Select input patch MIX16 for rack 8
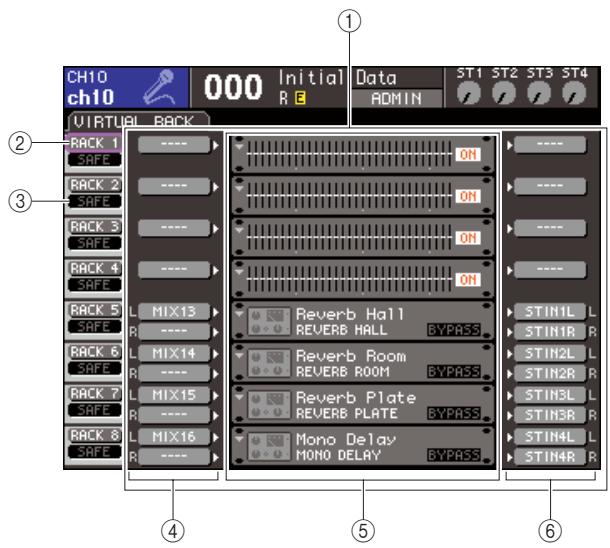The width and height of the screenshot is (610, 548). (x=174, y=436)
